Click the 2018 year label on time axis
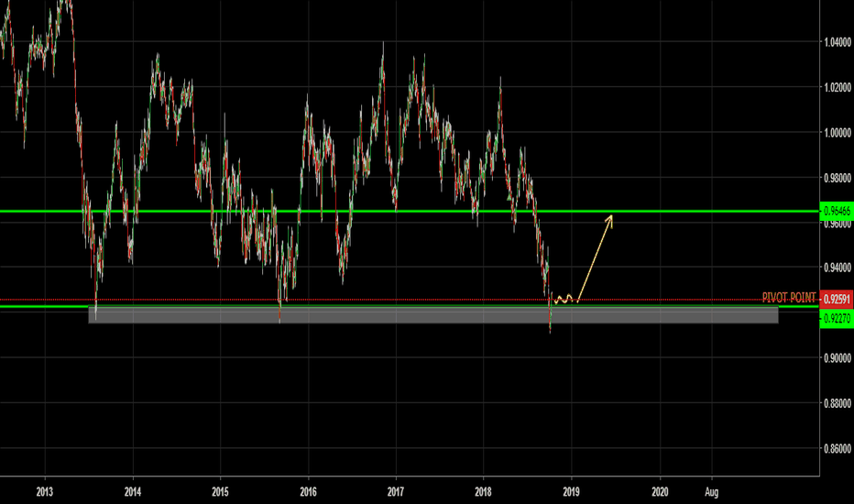Viewport: 854px width, 504px height. tap(483, 491)
